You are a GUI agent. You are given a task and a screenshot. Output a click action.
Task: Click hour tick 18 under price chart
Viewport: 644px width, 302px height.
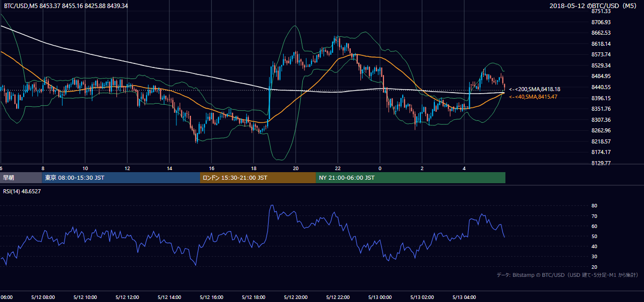[x=253, y=169]
